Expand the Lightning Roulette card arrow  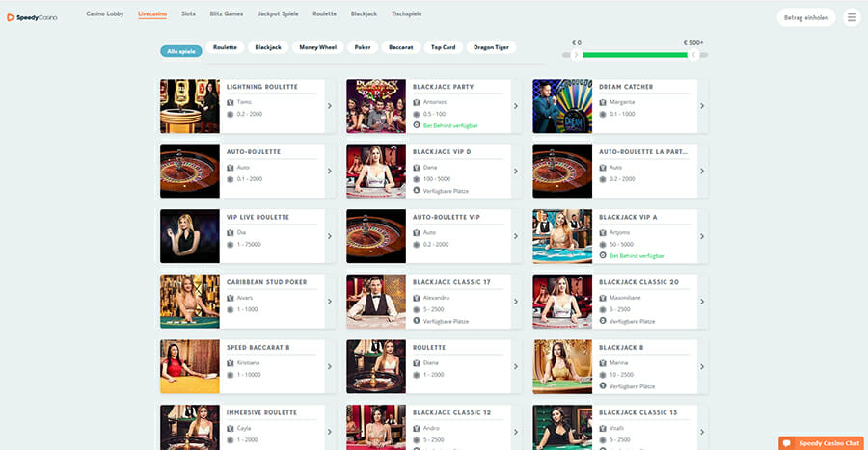[x=330, y=106]
